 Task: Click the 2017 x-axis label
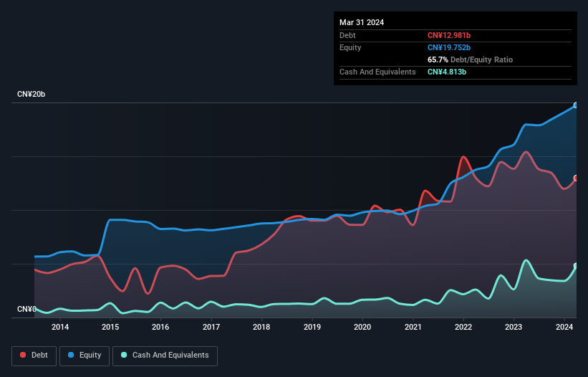click(x=211, y=327)
